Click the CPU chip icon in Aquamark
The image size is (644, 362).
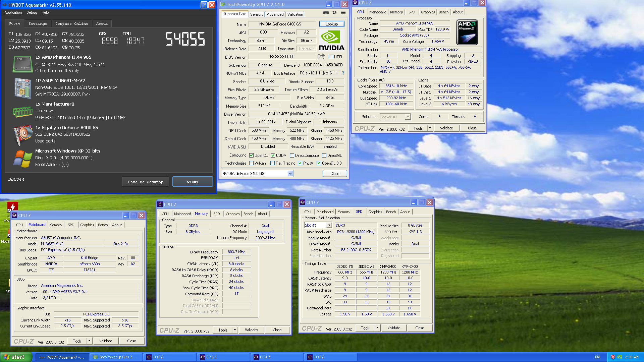click(x=22, y=64)
